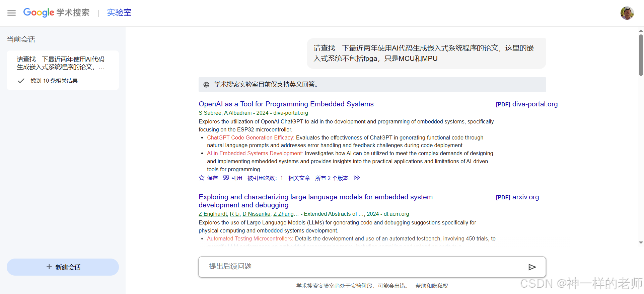
Task: Click 'S Sabree, A Albadrani - 2024' byline
Action: [233, 113]
